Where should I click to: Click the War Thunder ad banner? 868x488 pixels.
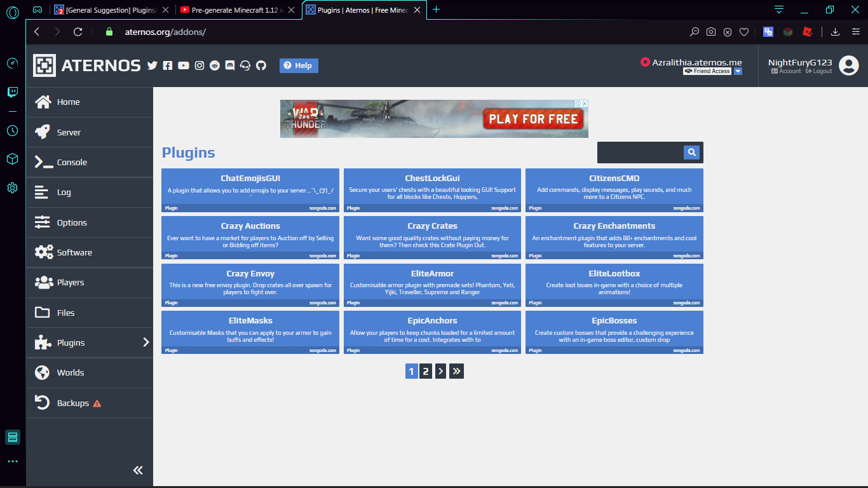tap(434, 119)
